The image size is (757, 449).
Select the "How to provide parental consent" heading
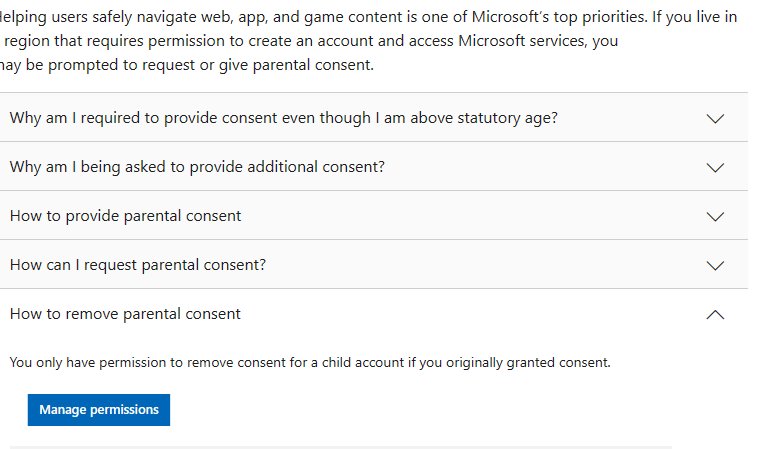[x=125, y=216]
